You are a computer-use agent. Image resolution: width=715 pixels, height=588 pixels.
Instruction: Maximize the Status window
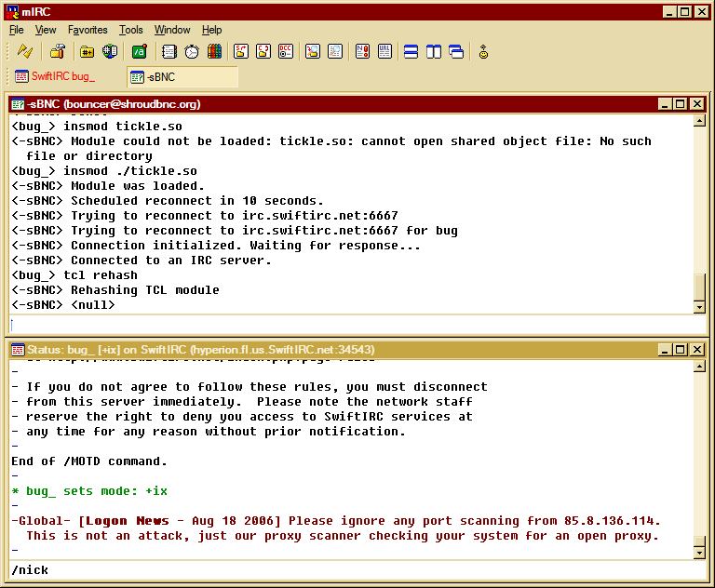[681, 350]
